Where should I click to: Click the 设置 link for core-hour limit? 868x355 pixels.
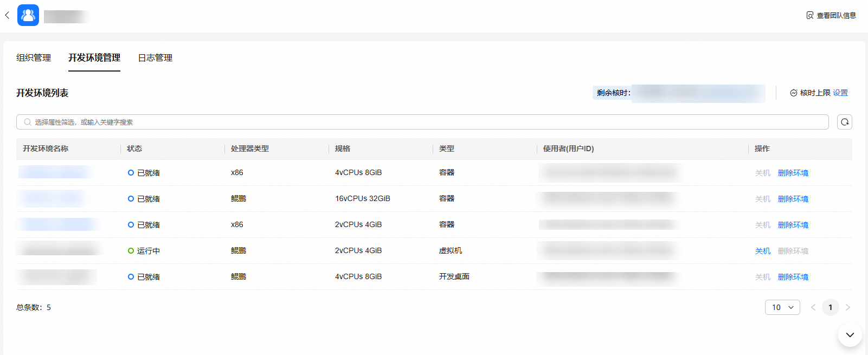(x=840, y=93)
